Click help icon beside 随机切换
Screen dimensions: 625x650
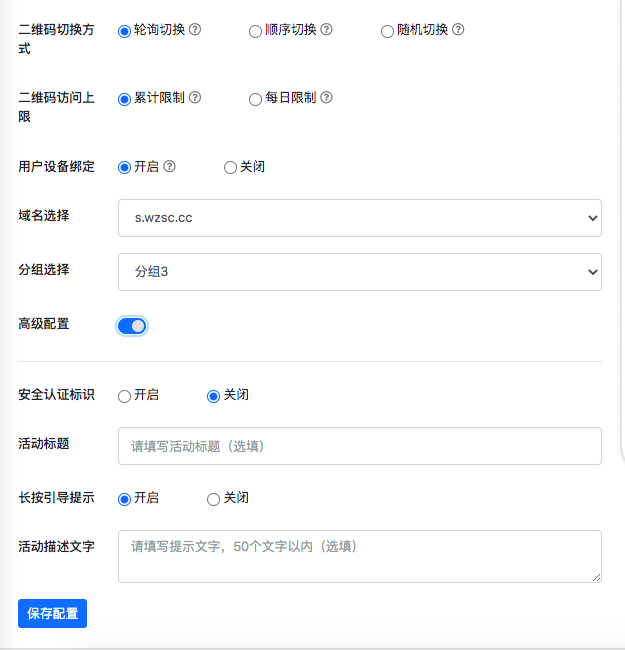coord(458,30)
